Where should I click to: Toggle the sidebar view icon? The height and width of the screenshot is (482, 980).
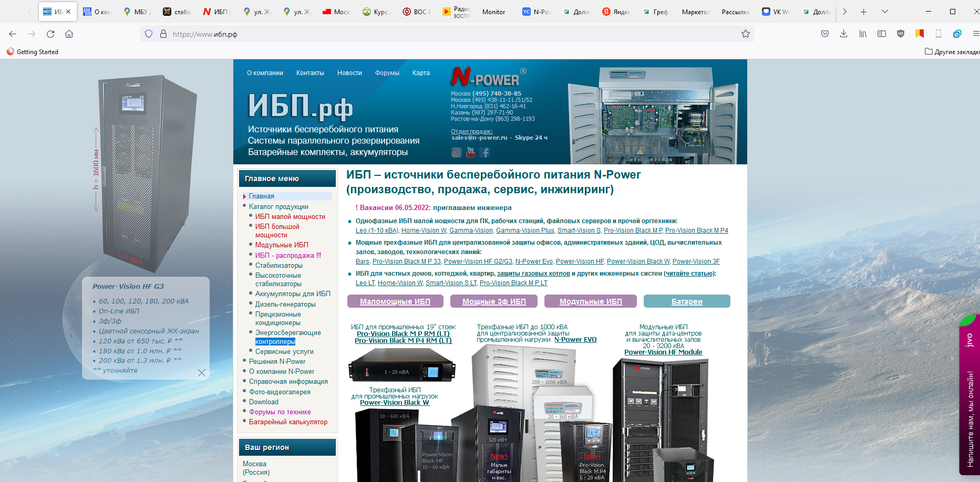point(882,34)
